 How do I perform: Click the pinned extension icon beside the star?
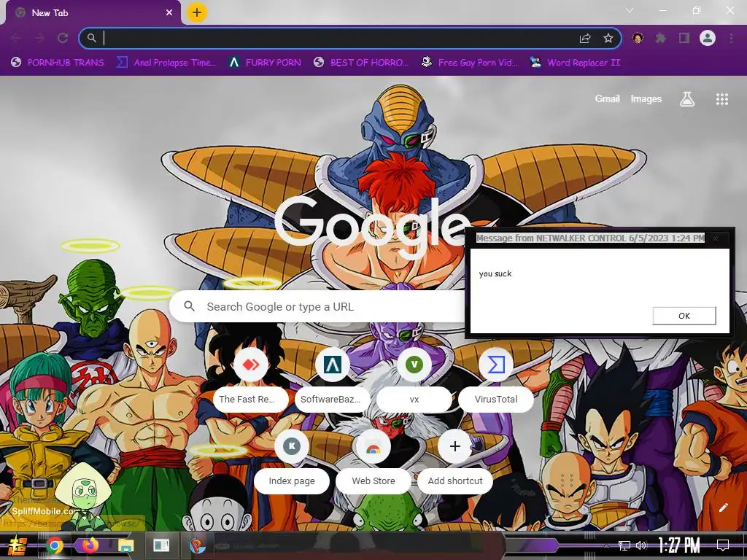[638, 38]
